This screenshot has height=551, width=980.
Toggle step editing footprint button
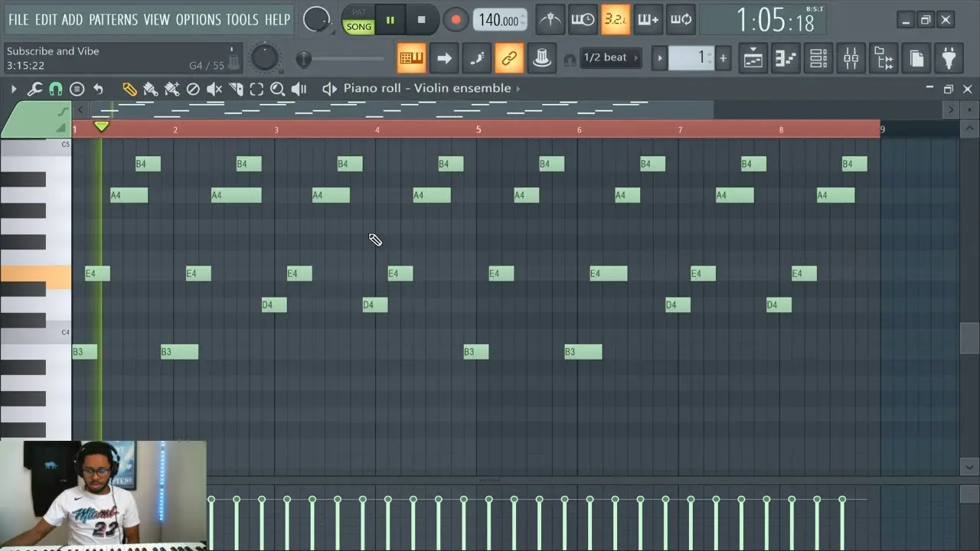[477, 58]
